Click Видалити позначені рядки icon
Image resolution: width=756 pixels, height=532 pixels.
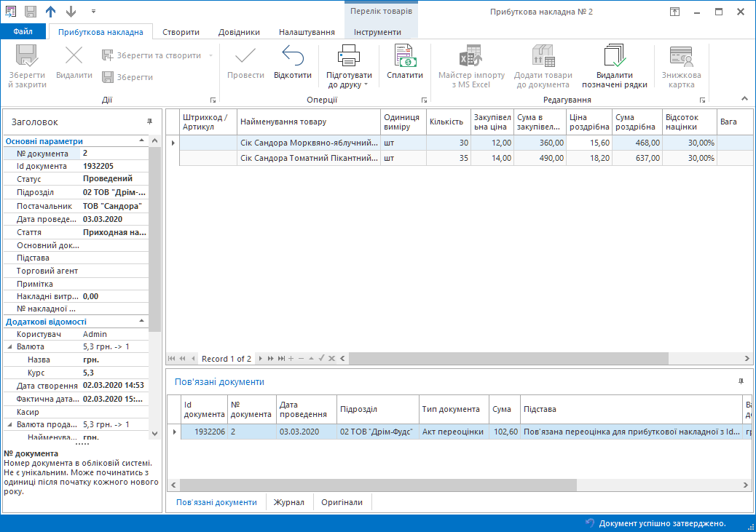pyautogui.click(x=615, y=57)
